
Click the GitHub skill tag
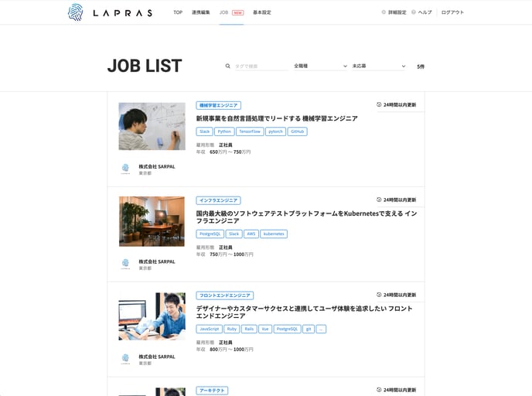click(x=297, y=131)
